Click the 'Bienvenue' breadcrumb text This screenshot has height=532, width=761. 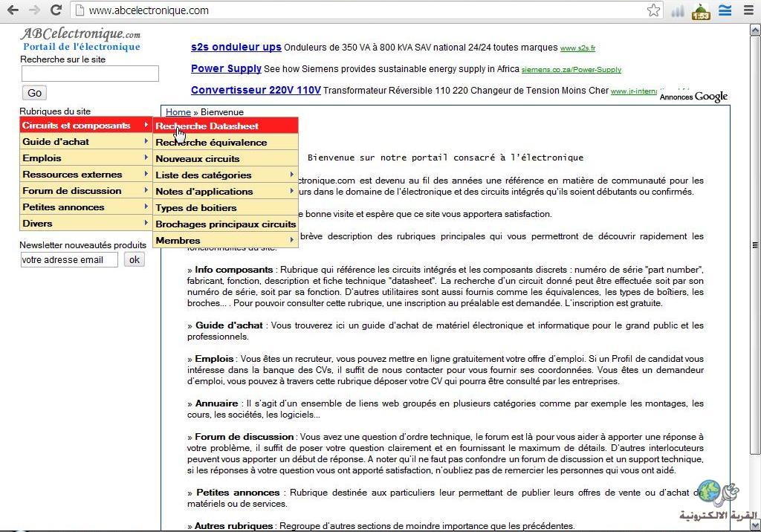(x=222, y=112)
